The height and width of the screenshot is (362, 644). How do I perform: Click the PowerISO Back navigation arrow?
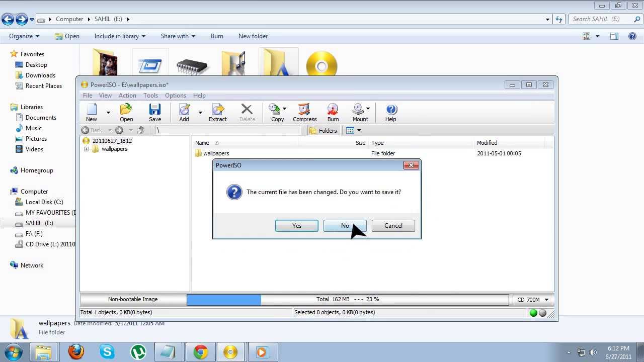[x=85, y=130]
